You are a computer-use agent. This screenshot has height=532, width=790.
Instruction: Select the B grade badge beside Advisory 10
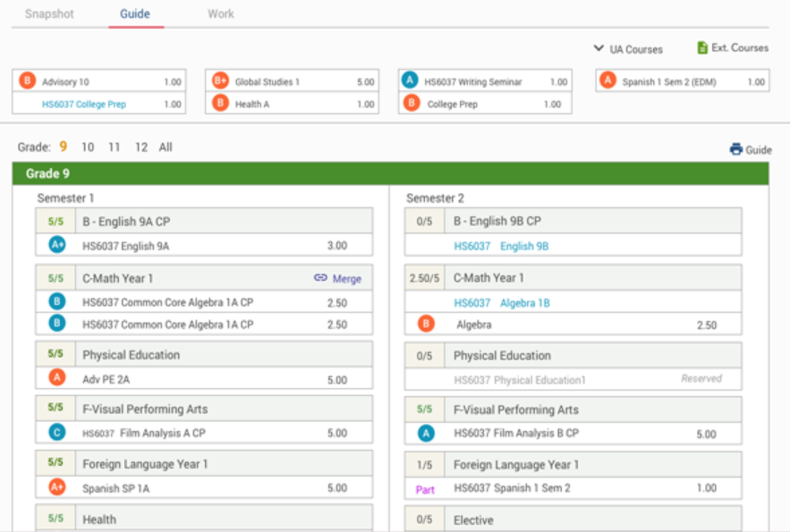point(26,80)
